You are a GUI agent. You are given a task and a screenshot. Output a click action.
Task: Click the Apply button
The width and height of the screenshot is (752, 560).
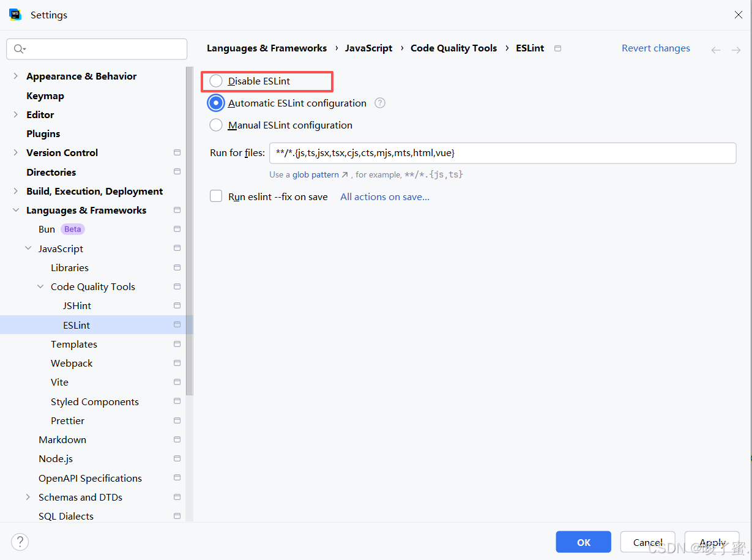[712, 542]
